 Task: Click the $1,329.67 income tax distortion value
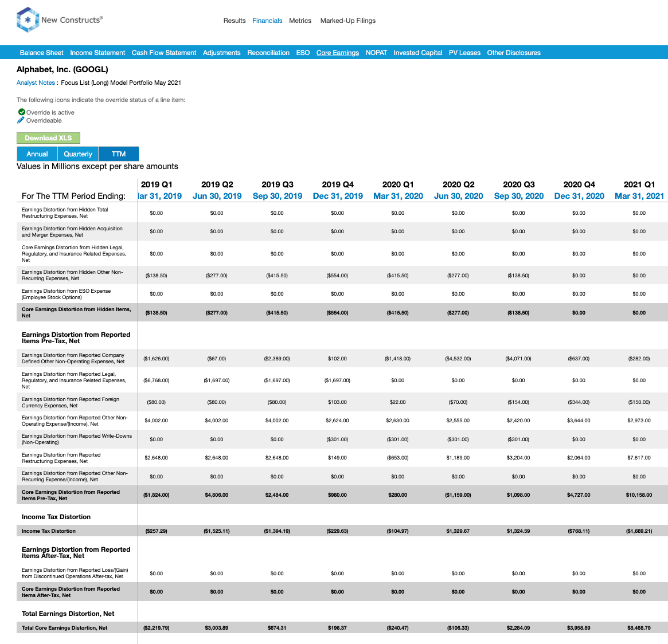coord(458,531)
